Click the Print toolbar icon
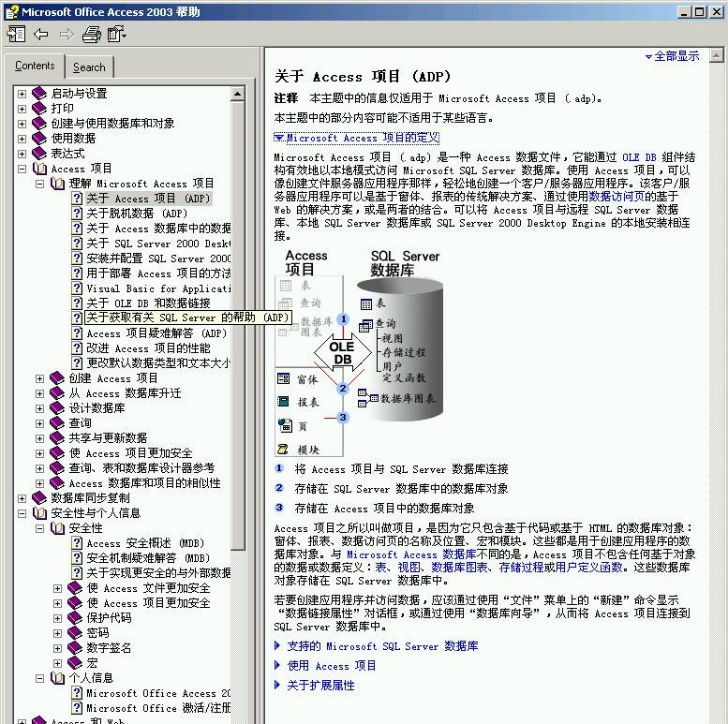 [92, 35]
